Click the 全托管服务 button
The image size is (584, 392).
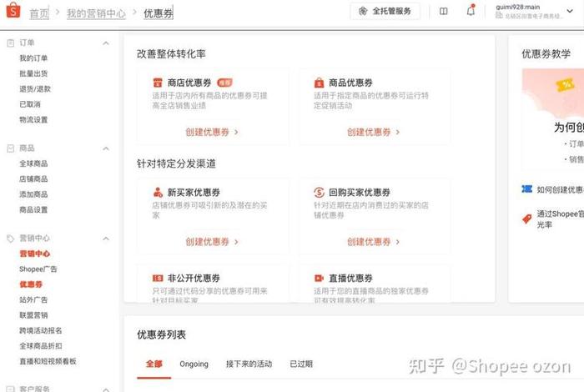click(385, 11)
